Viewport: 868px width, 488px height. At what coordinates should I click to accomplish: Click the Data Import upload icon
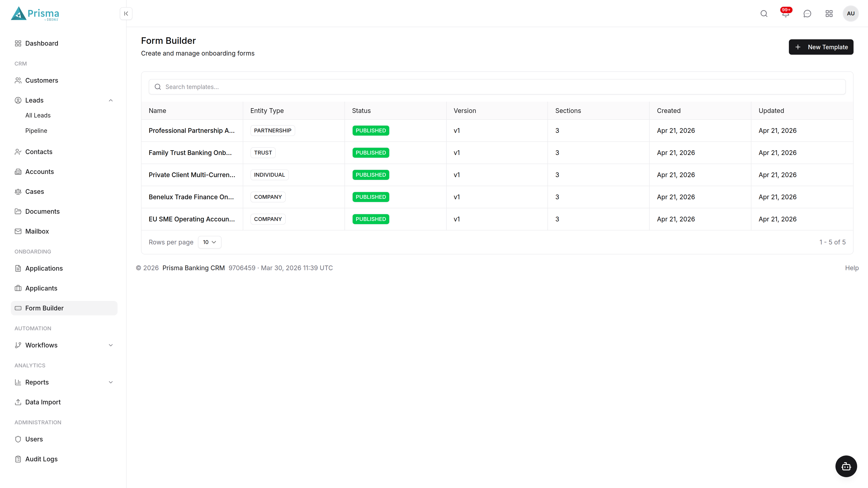click(18, 402)
